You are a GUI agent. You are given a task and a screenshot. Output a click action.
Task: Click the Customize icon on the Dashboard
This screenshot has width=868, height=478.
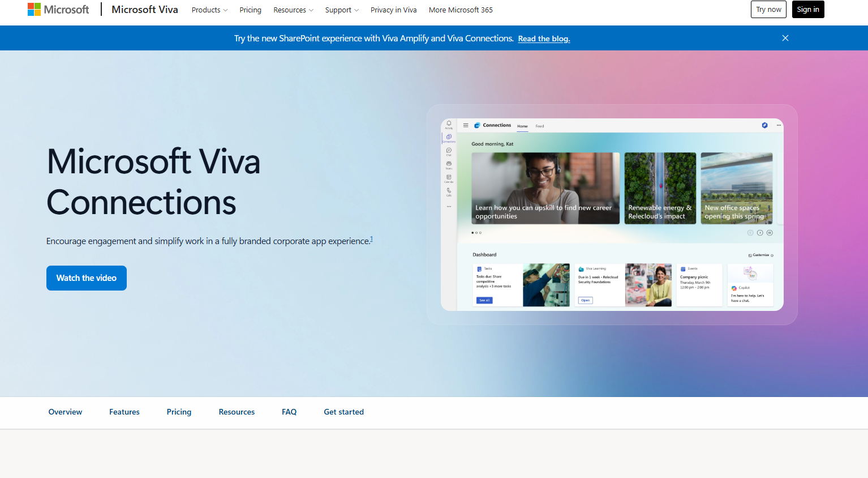point(750,255)
